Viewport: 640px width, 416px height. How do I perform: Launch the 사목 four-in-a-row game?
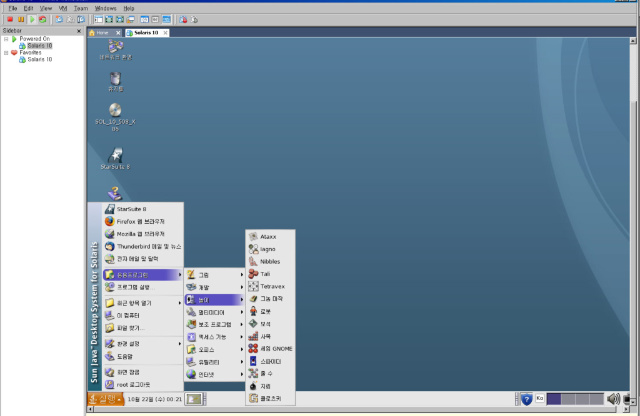coord(270,336)
